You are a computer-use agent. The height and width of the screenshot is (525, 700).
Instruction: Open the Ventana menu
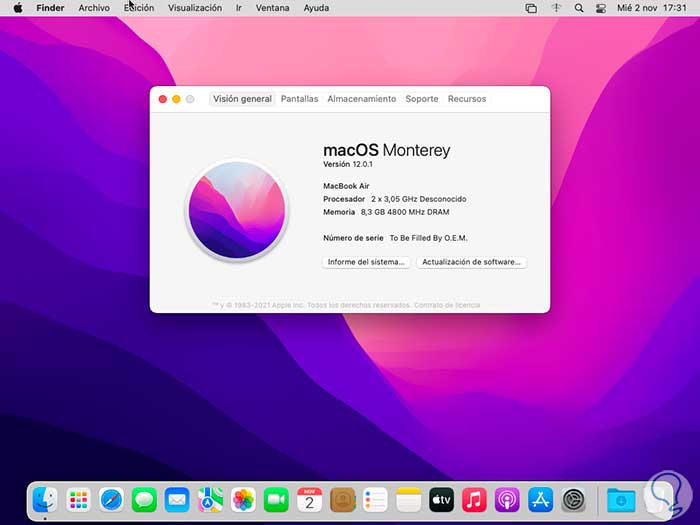click(272, 8)
